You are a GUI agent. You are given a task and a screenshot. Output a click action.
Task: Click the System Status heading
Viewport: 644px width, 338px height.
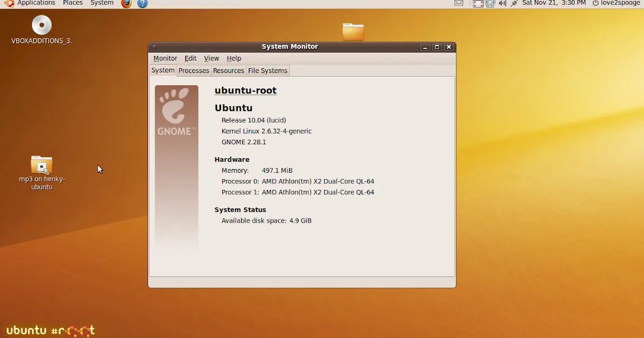240,210
